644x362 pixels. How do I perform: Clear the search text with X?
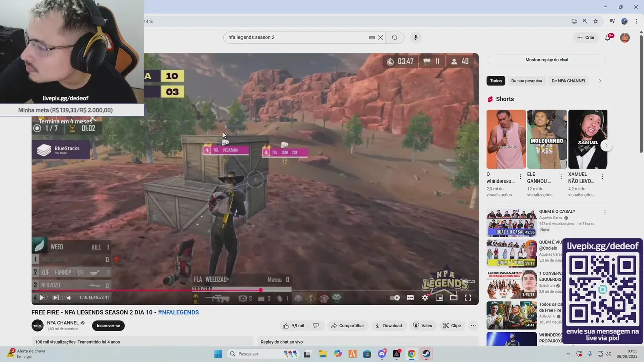[x=381, y=37]
